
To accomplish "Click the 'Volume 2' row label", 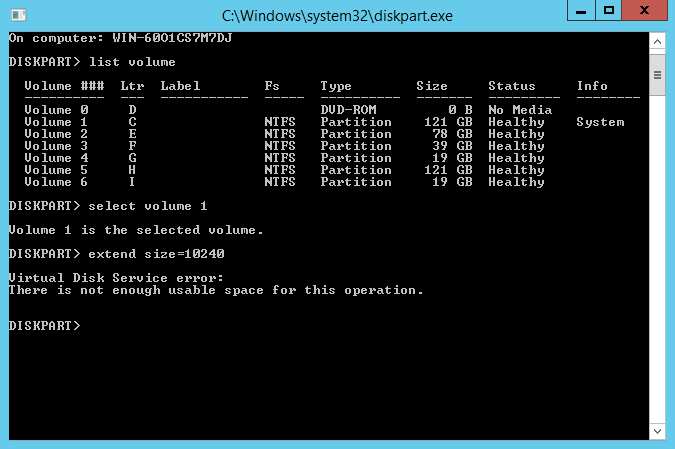I will 56,134.
